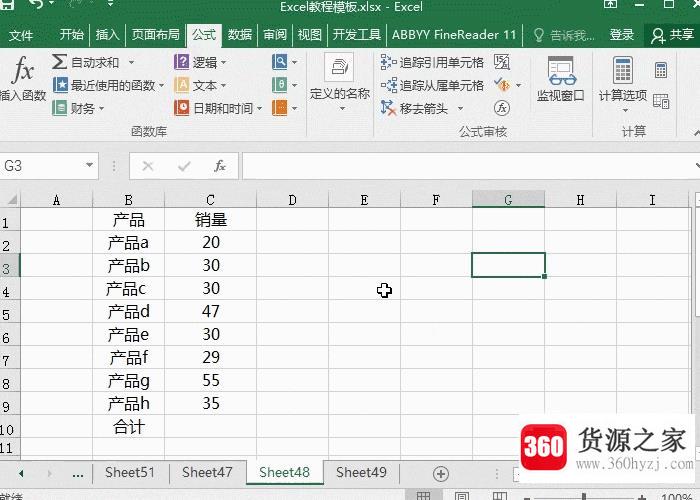The image size is (700, 500).
Task: Switch to the View (视图) tab
Action: coord(310,35)
